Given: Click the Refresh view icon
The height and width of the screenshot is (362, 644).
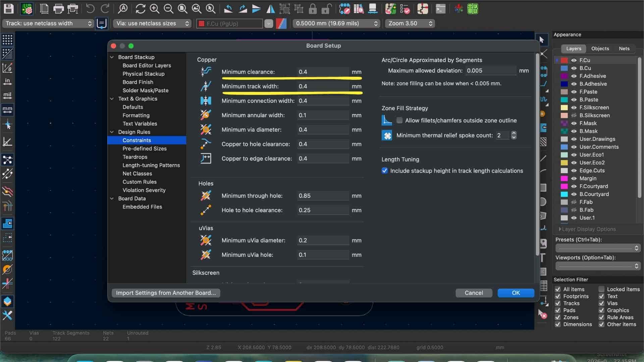Looking at the screenshot, I should tap(140, 9).
